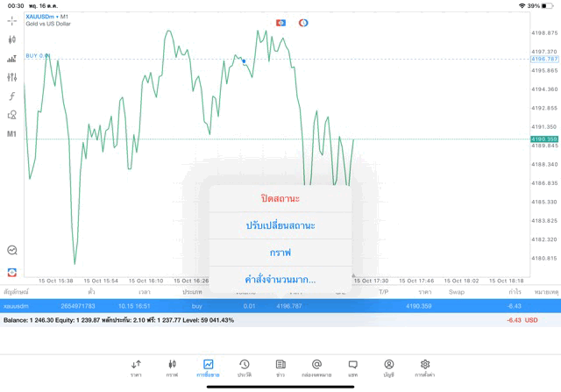Tap the ประวัติ (History) tab
Image resolution: width=561 pixels, height=392 pixels.
(x=244, y=367)
